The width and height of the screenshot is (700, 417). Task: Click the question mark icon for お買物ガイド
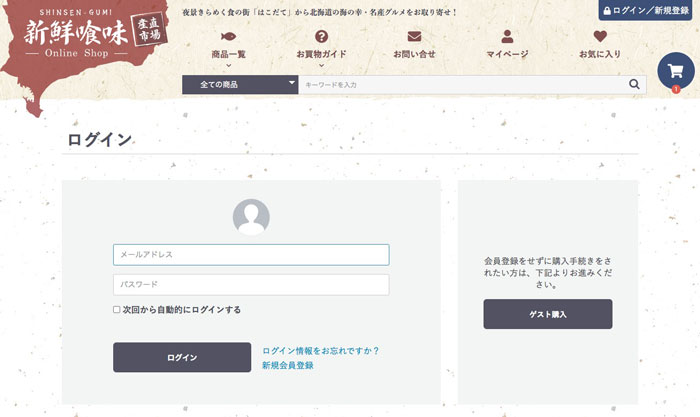321,37
